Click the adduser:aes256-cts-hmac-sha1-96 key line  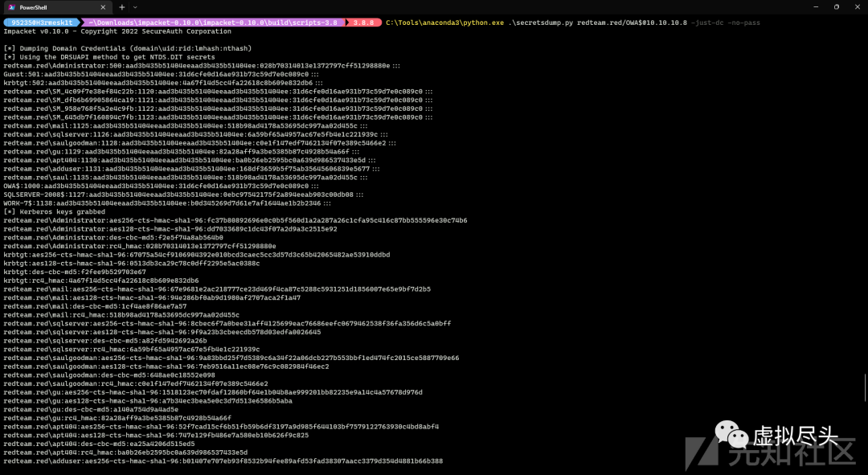(x=223, y=461)
